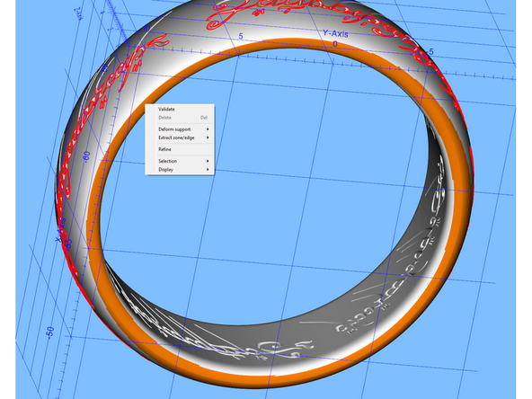Click the Y-Axis label in the viewport
The width and height of the screenshot is (532, 399).
[335, 33]
